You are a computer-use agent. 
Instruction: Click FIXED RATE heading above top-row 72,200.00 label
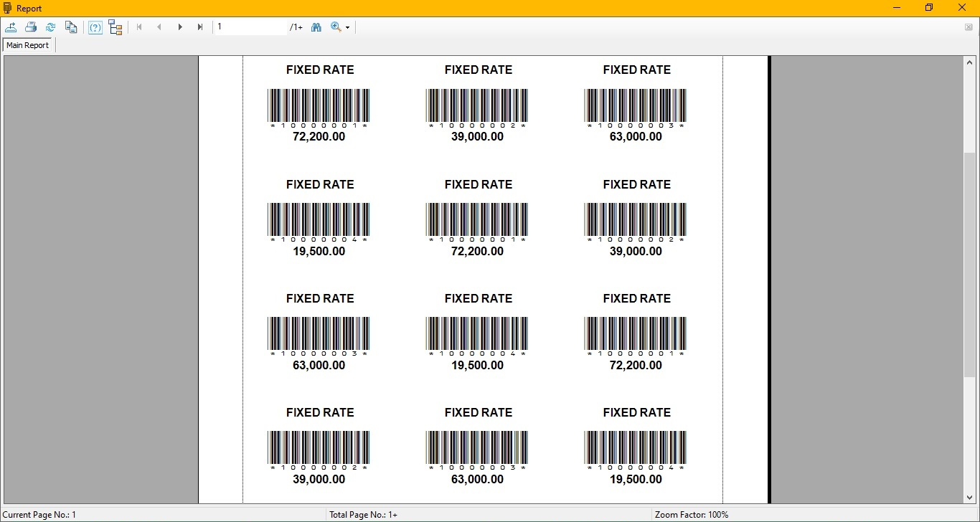[x=320, y=70]
